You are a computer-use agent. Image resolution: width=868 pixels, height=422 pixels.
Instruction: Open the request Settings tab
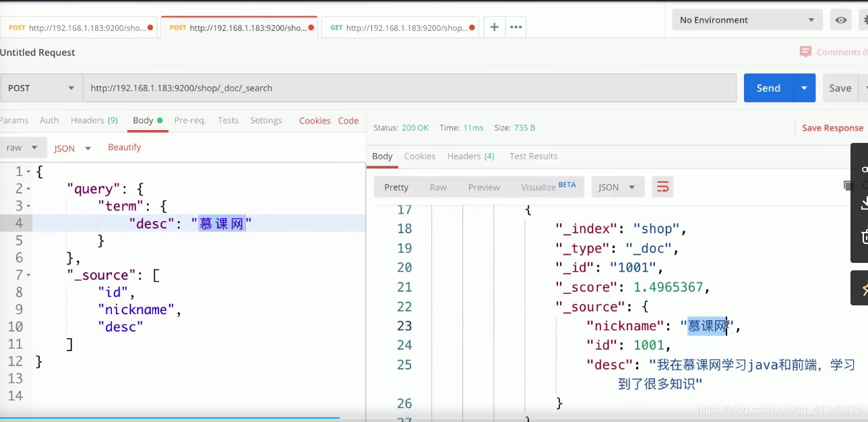(x=266, y=120)
